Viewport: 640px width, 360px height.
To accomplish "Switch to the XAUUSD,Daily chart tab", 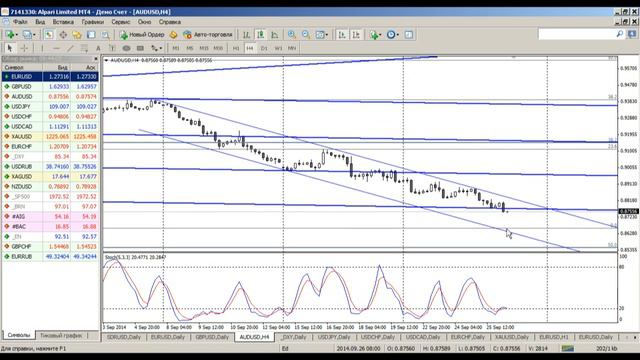I will point(511,337).
